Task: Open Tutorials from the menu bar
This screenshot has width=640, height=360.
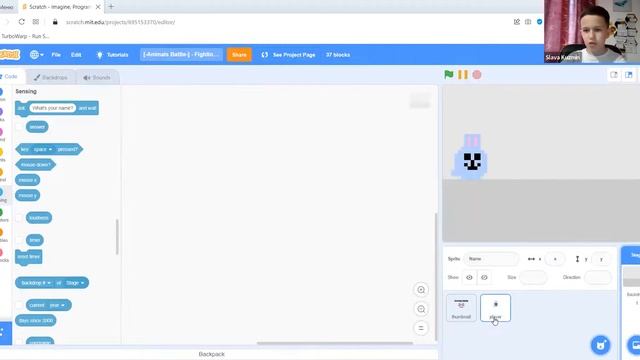Action: coord(113,55)
